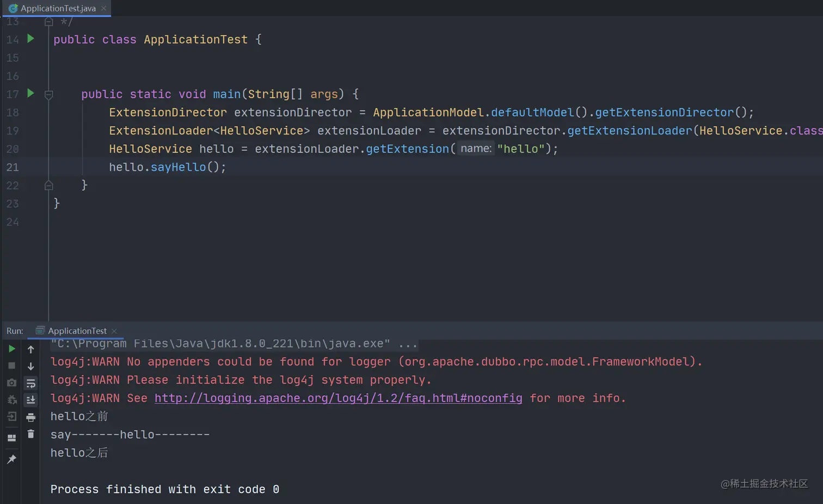Click line number 24 in the gutter

(x=13, y=222)
